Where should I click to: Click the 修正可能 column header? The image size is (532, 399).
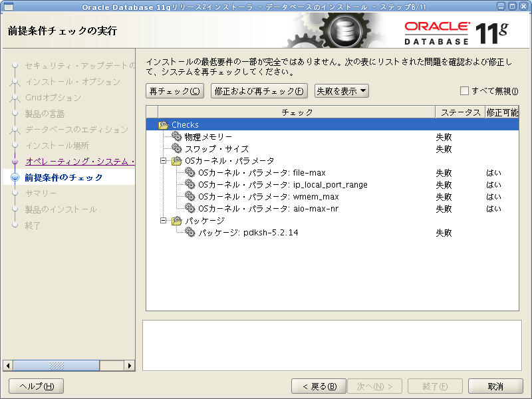(x=502, y=112)
